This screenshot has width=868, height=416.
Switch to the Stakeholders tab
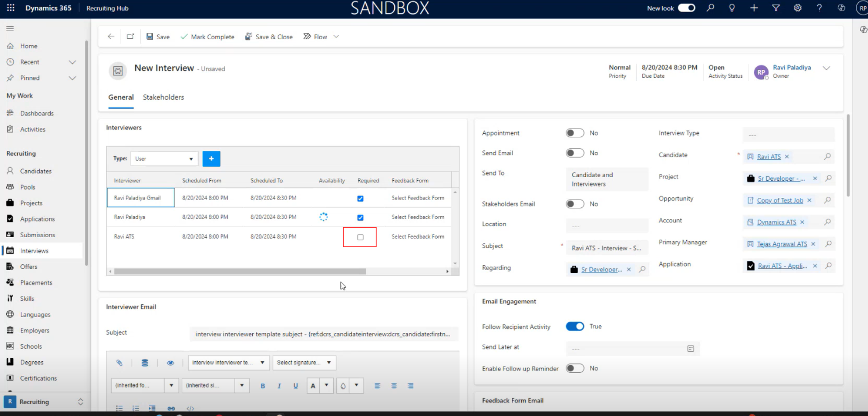click(163, 97)
